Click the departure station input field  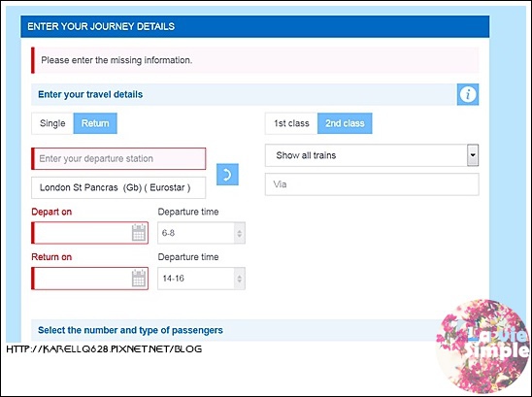point(118,158)
